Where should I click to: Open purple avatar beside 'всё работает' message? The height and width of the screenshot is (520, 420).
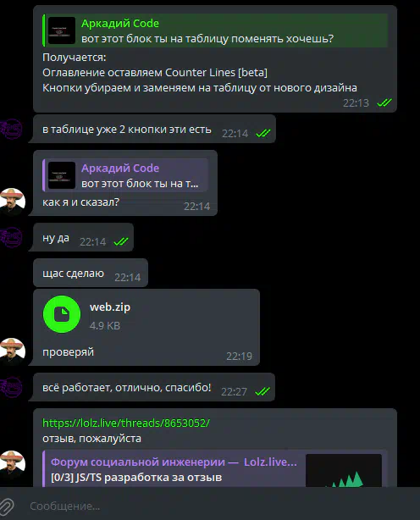[x=11, y=387]
